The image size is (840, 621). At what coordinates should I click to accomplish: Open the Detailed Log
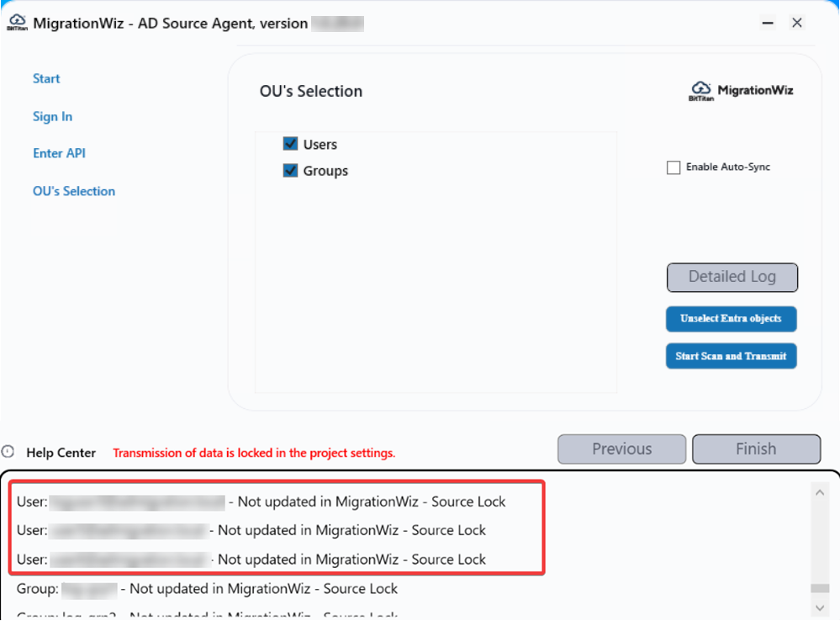click(732, 277)
